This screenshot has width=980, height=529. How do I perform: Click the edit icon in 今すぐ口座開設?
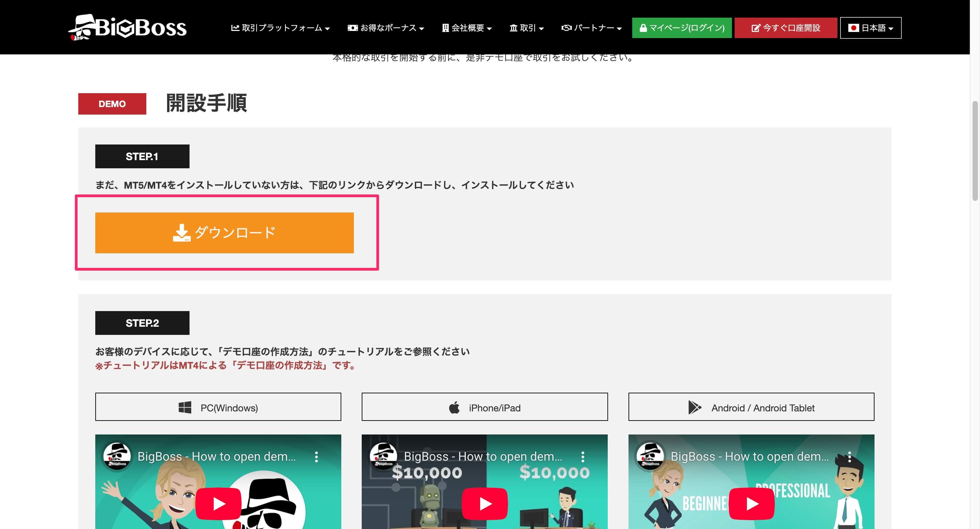pos(756,28)
